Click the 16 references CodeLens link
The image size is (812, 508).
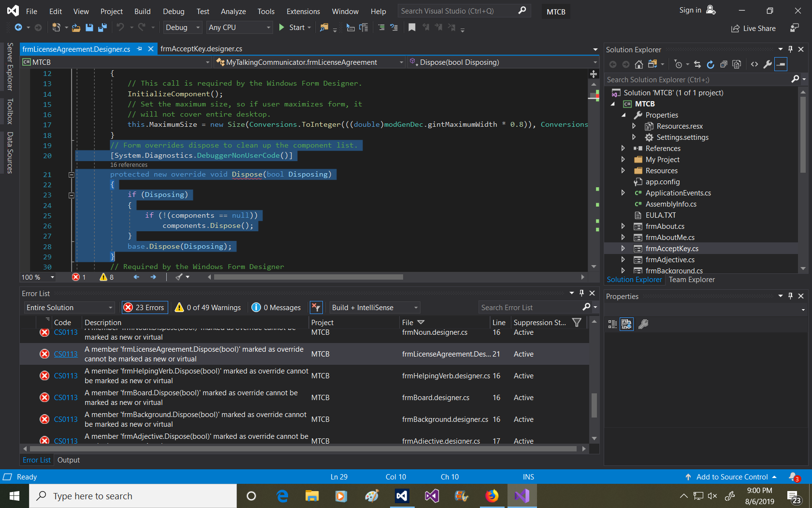coord(129,164)
